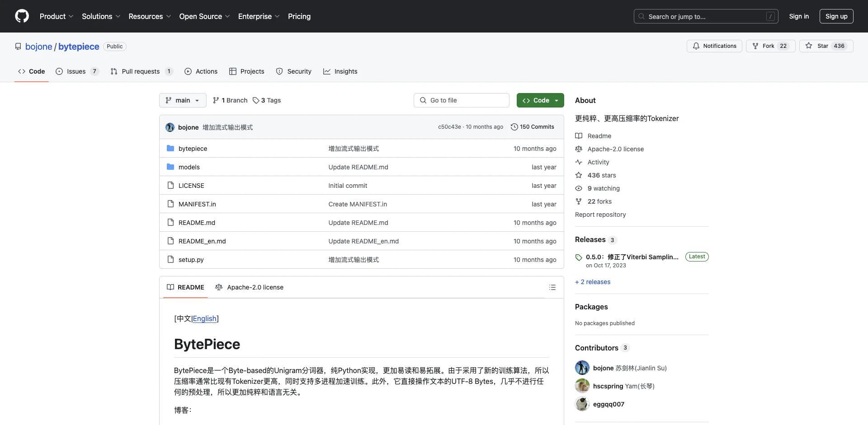Select the README tab in file viewer
Viewport: 868px width, 425px height.
click(x=185, y=287)
